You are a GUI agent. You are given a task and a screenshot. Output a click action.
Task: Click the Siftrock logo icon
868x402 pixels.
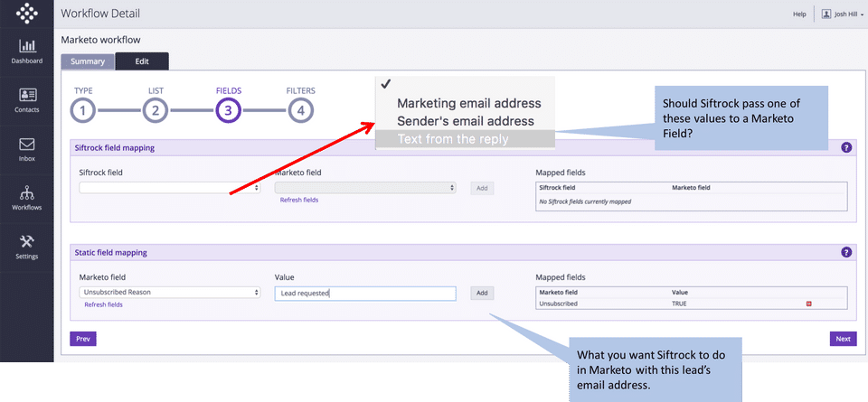(x=26, y=14)
